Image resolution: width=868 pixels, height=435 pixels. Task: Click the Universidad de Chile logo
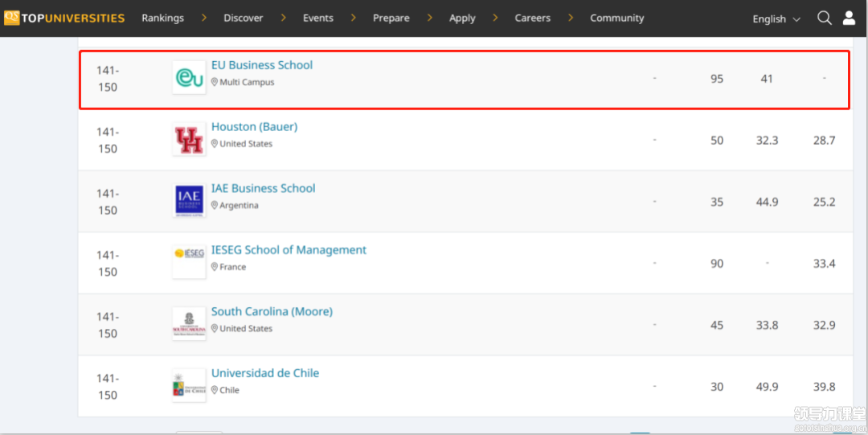coord(190,385)
